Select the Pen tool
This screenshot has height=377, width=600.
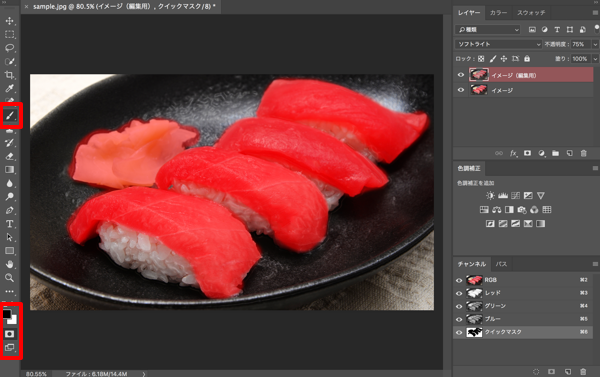coord(10,210)
